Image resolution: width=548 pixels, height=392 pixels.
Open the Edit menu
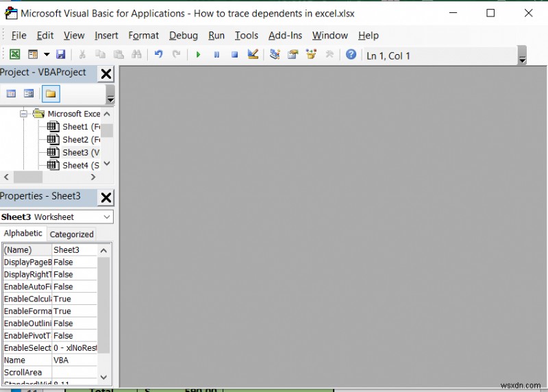(45, 36)
